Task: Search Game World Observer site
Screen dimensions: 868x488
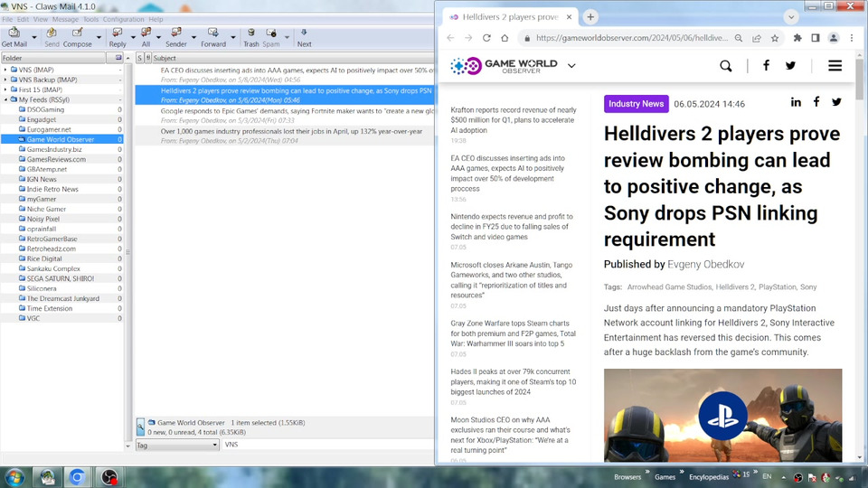Action: click(726, 66)
